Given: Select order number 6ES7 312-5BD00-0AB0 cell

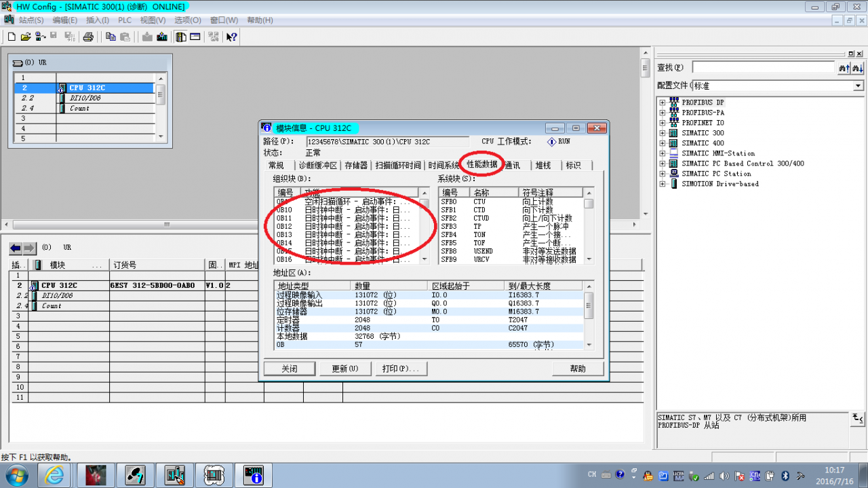Looking at the screenshot, I should pos(157,286).
